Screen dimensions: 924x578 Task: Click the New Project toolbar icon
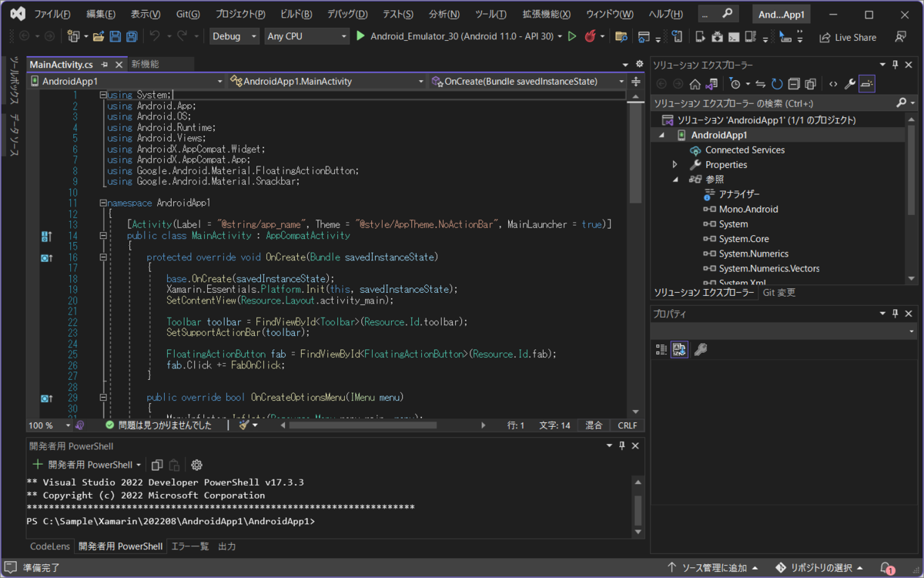coord(73,36)
